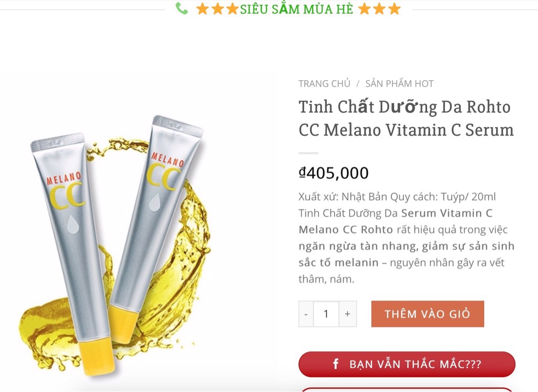Click the product title heading
Screen dimensions: 538x392
[406, 118]
